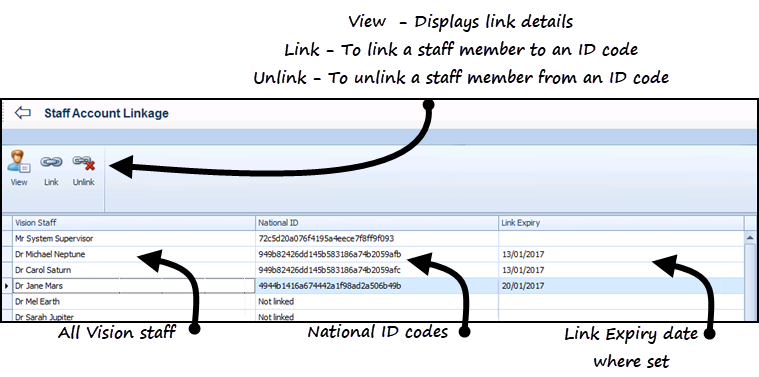Click 20/01/2017 link expiry cell
Screen dimensions: 759x377
(x=621, y=286)
